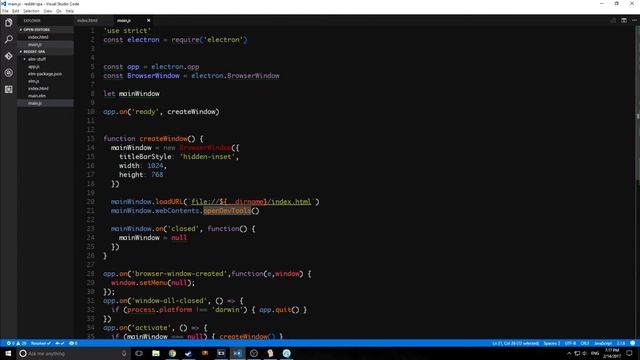The height and width of the screenshot is (360, 640).
Task: Click the eye watcher status bar item
Action: click(x=73, y=343)
